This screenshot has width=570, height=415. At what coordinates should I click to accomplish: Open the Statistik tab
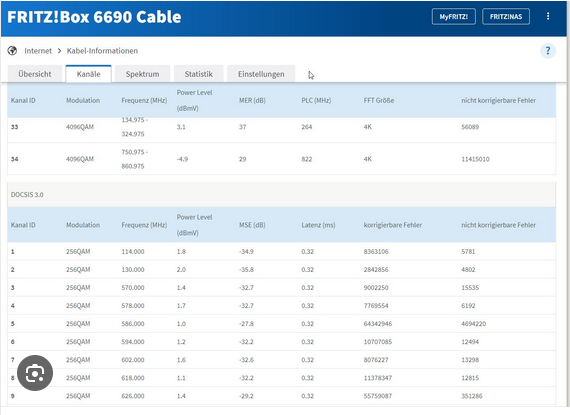[198, 74]
